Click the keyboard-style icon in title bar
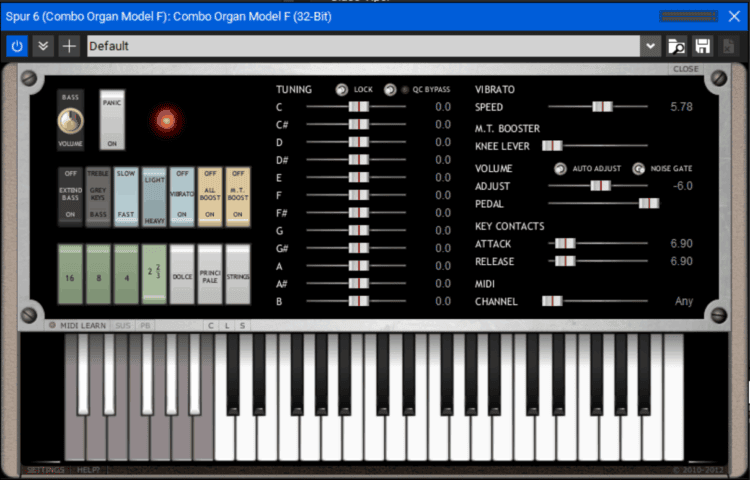The width and height of the screenshot is (750, 480). coord(688,17)
